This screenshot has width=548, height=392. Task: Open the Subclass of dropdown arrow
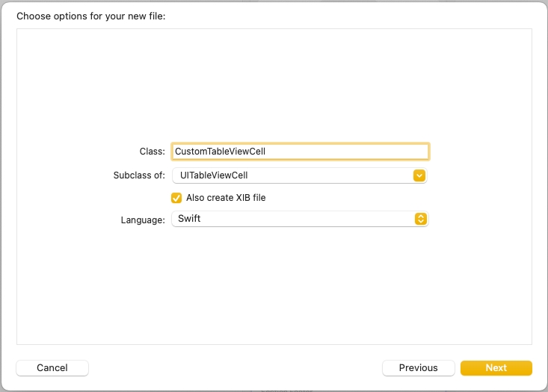[x=419, y=175]
